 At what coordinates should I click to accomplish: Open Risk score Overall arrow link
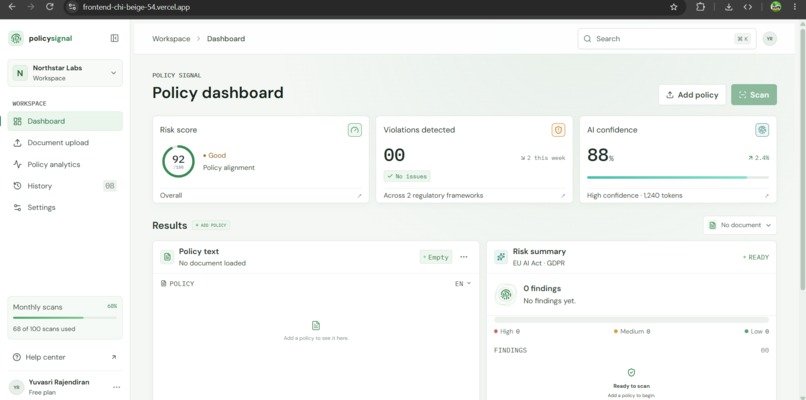(x=360, y=196)
